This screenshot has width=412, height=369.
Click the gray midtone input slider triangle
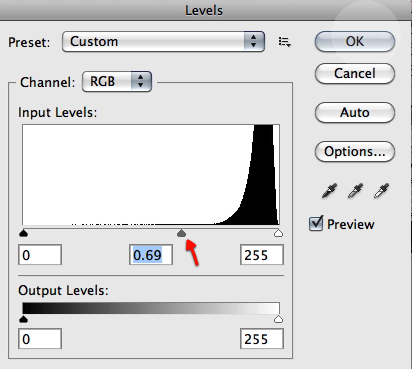(x=181, y=233)
